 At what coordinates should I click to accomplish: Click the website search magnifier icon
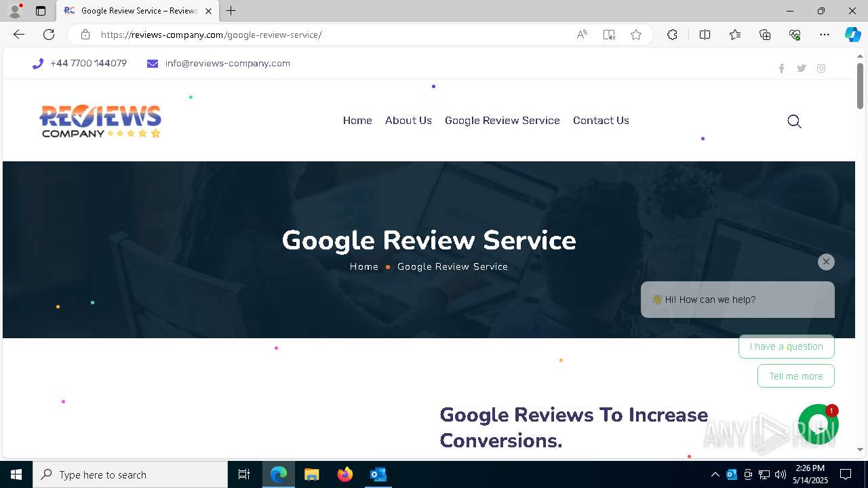(x=794, y=121)
